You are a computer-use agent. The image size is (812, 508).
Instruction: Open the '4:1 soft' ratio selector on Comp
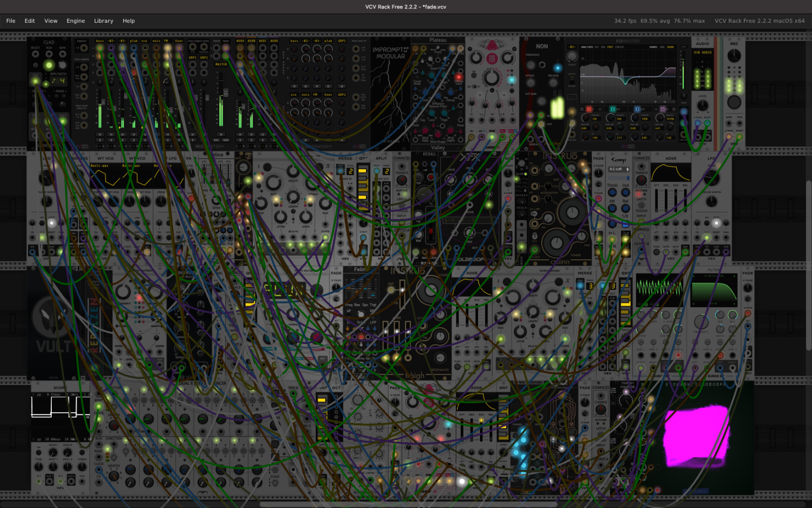coord(619,169)
